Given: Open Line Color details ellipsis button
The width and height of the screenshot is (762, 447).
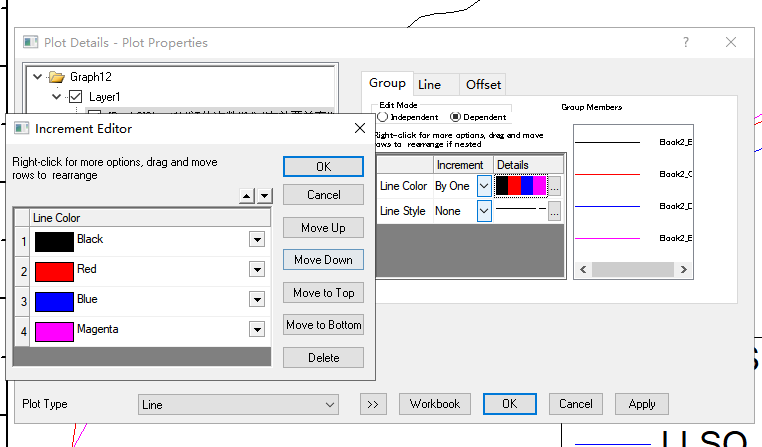Looking at the screenshot, I should (555, 186).
